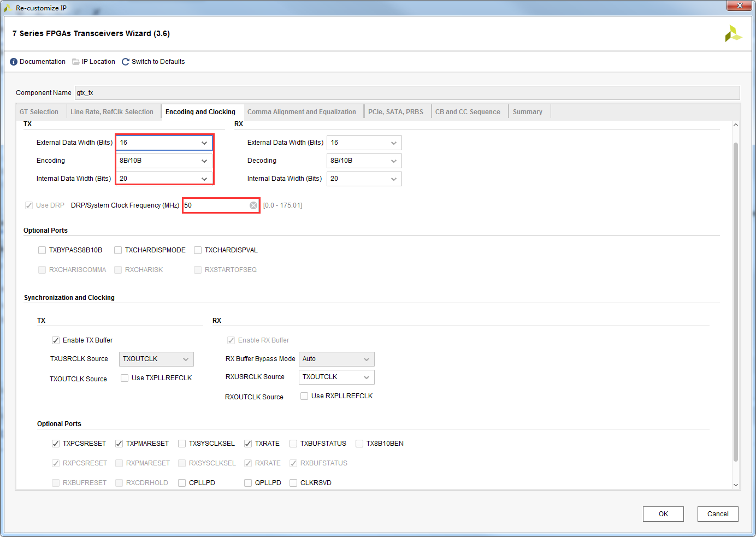Click scrollbar up arrow
756x537 pixels.
(x=736, y=125)
